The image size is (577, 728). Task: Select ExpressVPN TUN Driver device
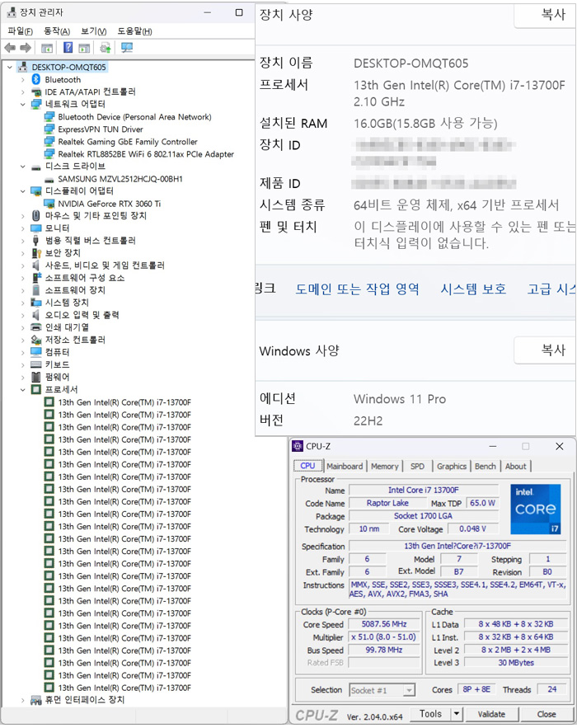point(101,129)
